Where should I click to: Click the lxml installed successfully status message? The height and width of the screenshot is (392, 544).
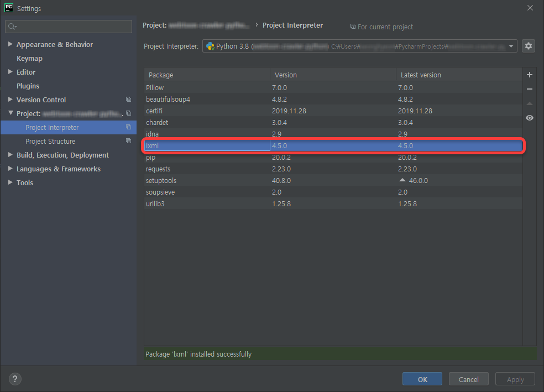(x=198, y=354)
